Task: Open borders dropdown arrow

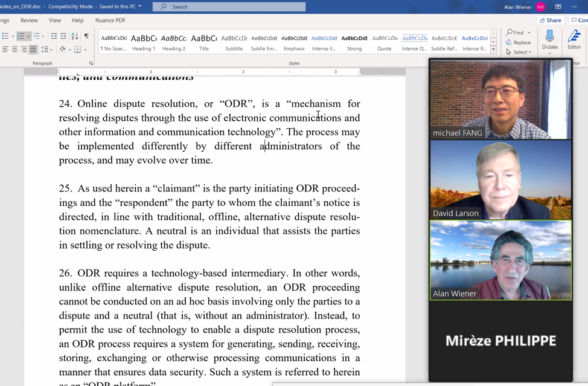Action: click(86, 50)
